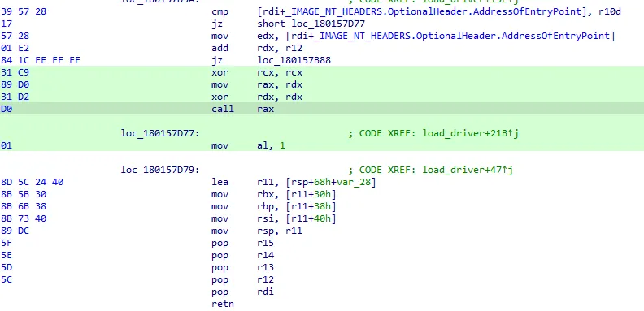Click the opcode bytes 8D 5C 24 40
The height and width of the screenshot is (311, 644).
32,182
